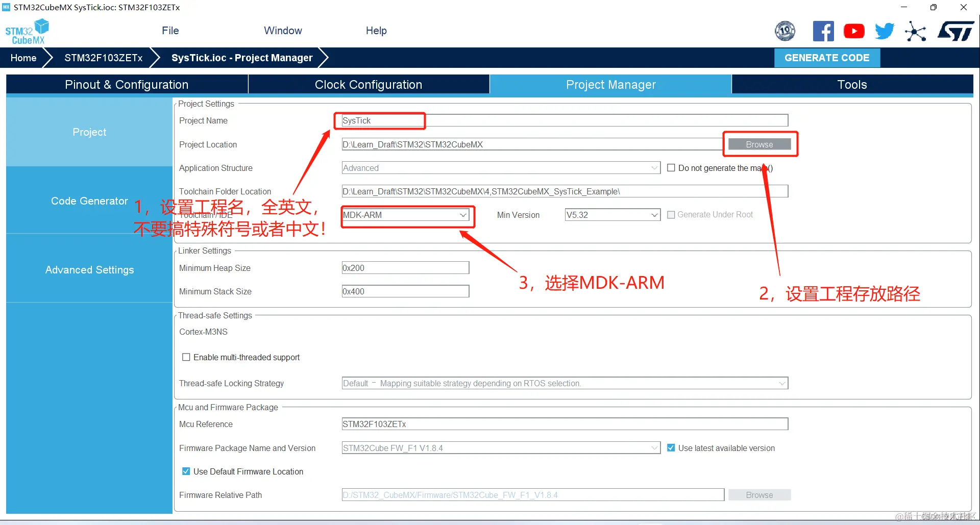The width and height of the screenshot is (980, 525).
Task: Expand Application Structure dropdown
Action: (501, 168)
